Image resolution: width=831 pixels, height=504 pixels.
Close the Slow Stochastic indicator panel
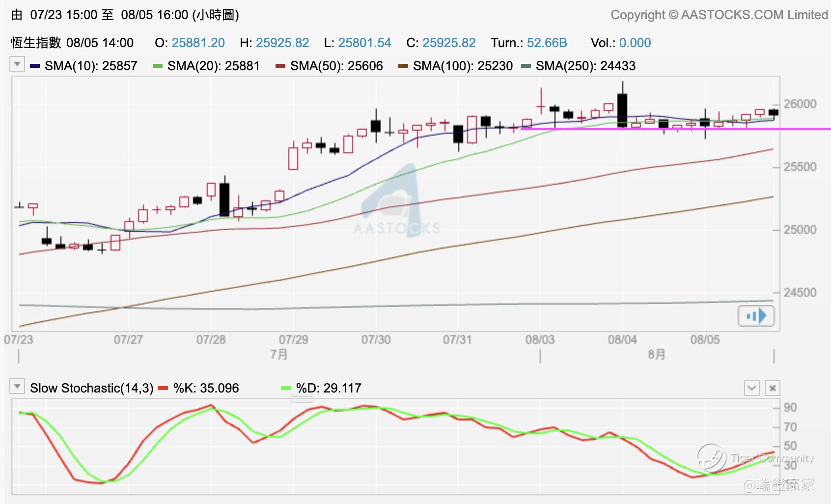click(x=773, y=388)
